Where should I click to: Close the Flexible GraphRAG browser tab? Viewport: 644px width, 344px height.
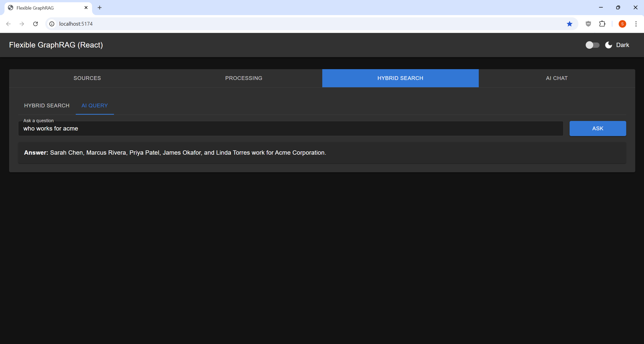pos(86,8)
